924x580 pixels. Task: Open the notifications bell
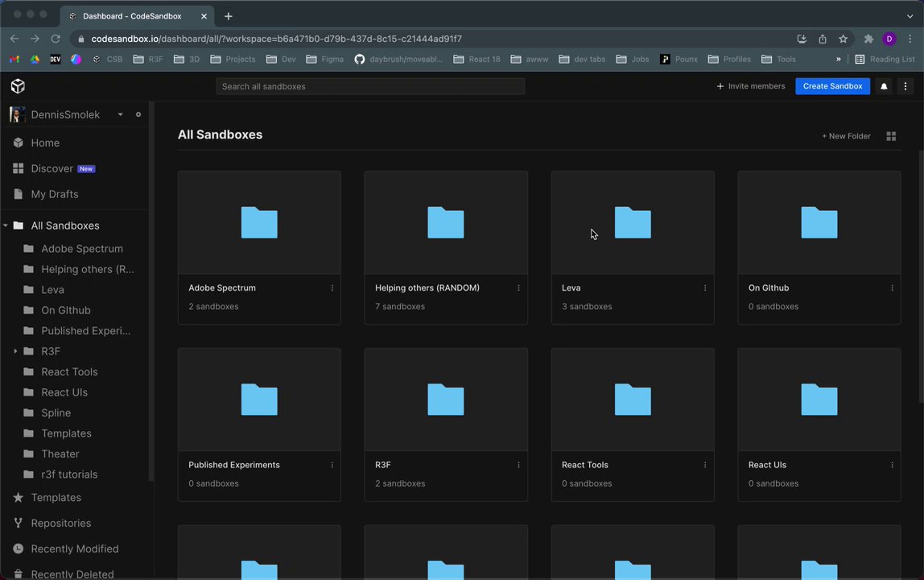click(x=884, y=86)
